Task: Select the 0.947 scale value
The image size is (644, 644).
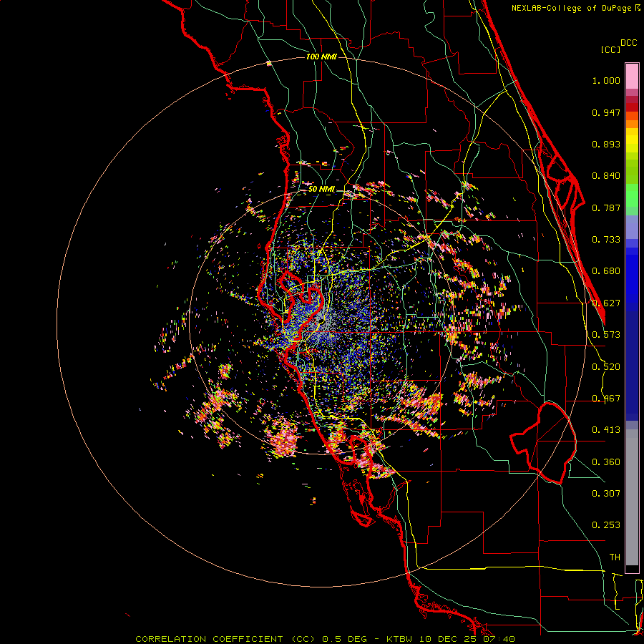Action: (606, 112)
